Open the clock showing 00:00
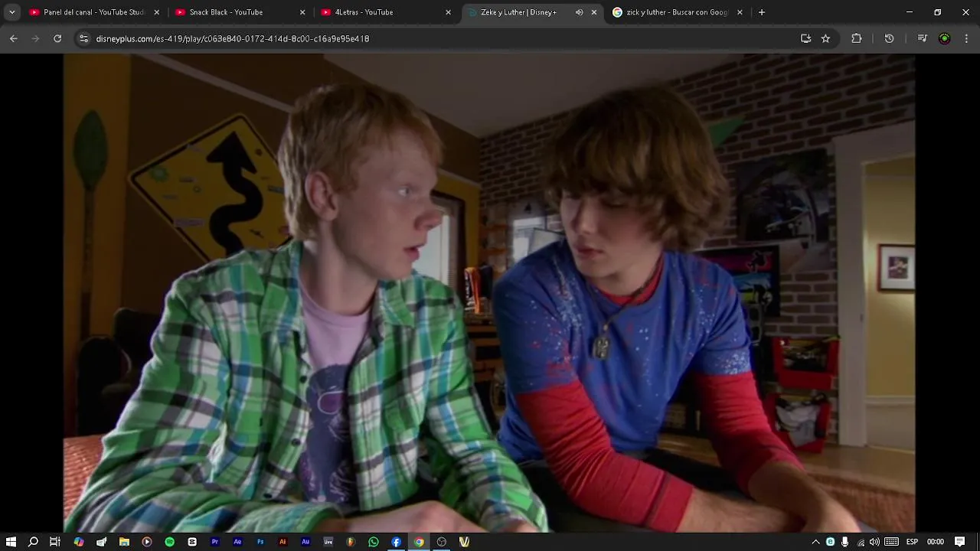The height and width of the screenshot is (551, 980). (x=936, y=542)
